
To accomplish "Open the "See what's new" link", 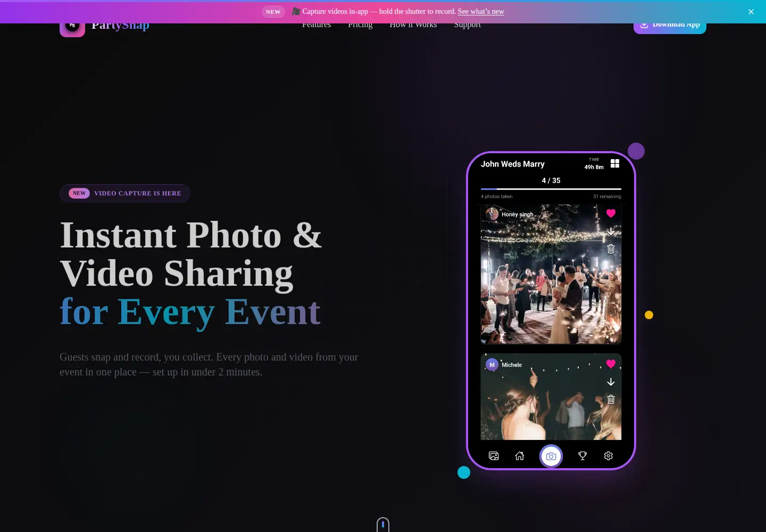I will click(481, 11).
